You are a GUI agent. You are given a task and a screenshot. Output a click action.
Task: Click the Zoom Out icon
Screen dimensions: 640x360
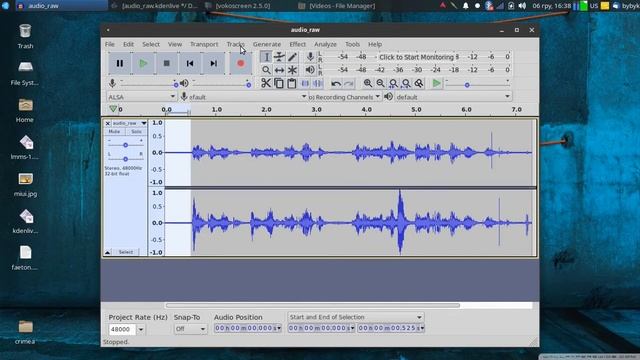(380, 83)
